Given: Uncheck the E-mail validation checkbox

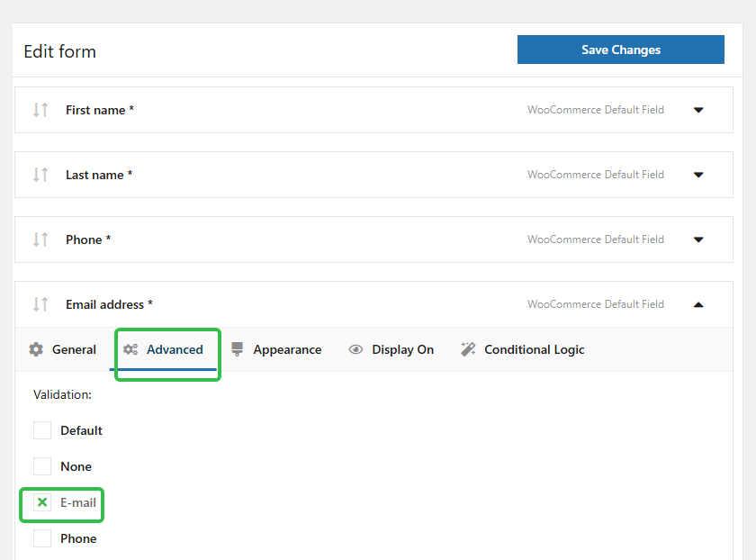Looking at the screenshot, I should (x=42, y=502).
